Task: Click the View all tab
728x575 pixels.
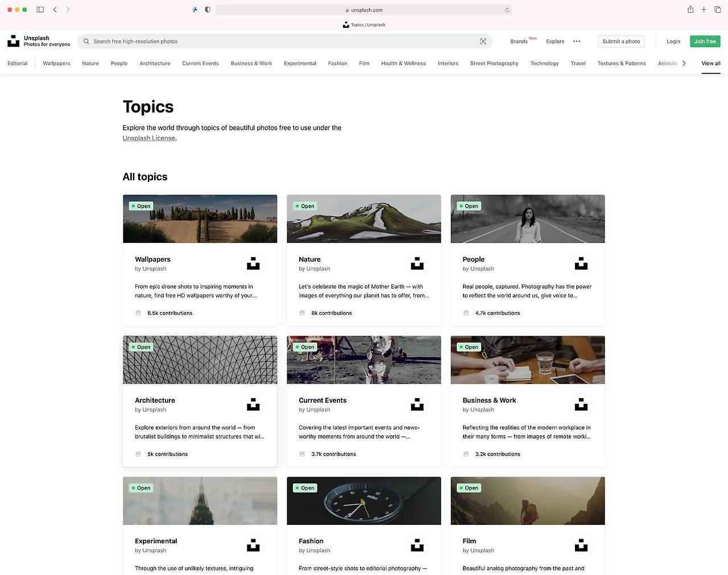Action: coord(711,64)
